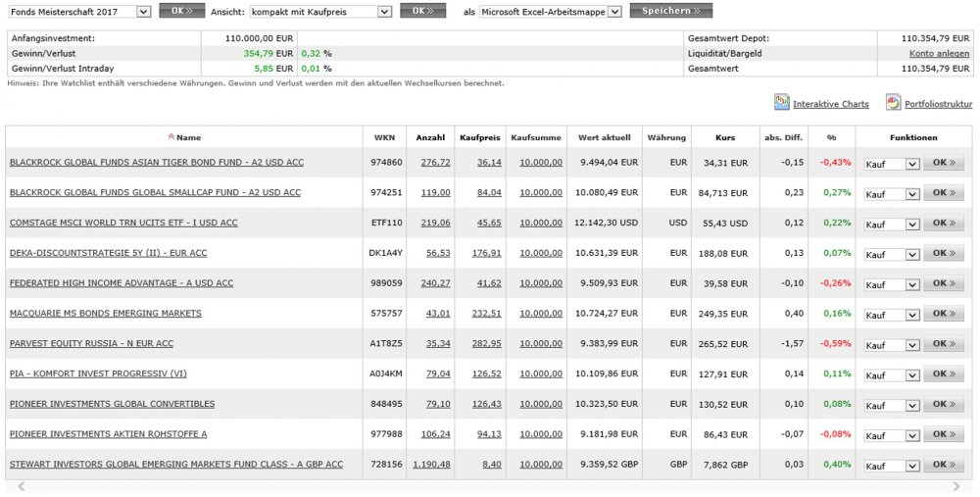Confirm OK for Global Smallcap Fund row
The image size is (980, 497).
point(944,192)
